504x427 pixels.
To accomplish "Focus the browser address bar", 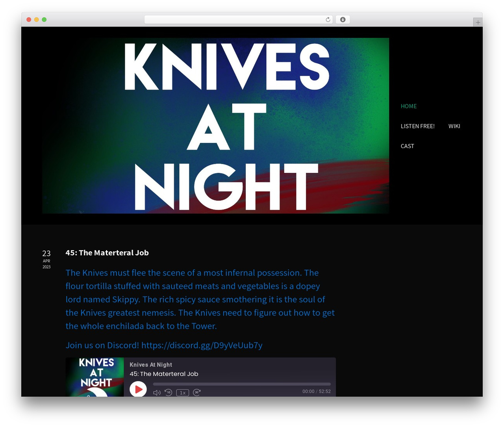I will [238, 20].
